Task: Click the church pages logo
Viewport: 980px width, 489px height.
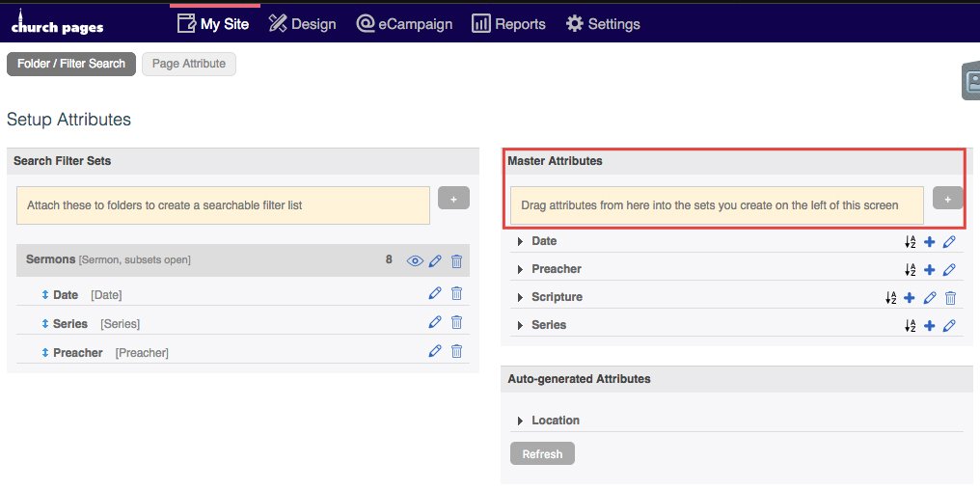Action: [57, 23]
